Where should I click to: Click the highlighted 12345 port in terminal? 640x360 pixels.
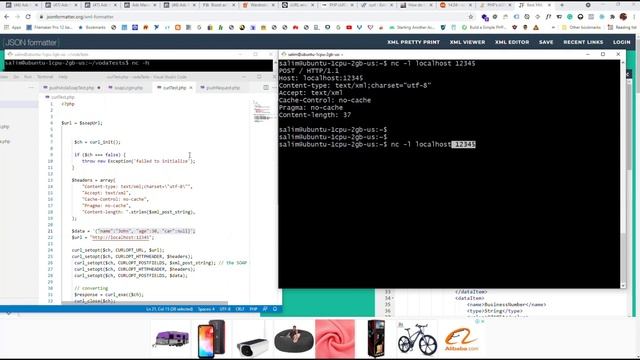(x=464, y=144)
